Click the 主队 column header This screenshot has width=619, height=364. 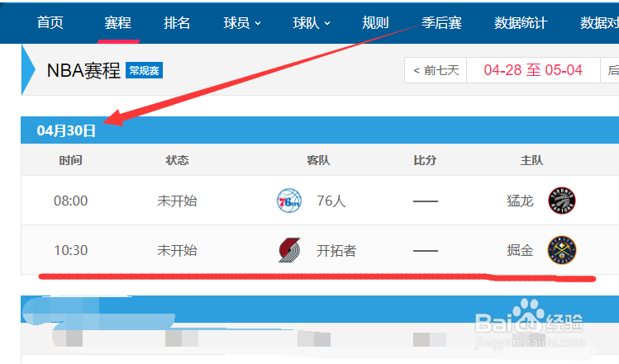pos(531,160)
